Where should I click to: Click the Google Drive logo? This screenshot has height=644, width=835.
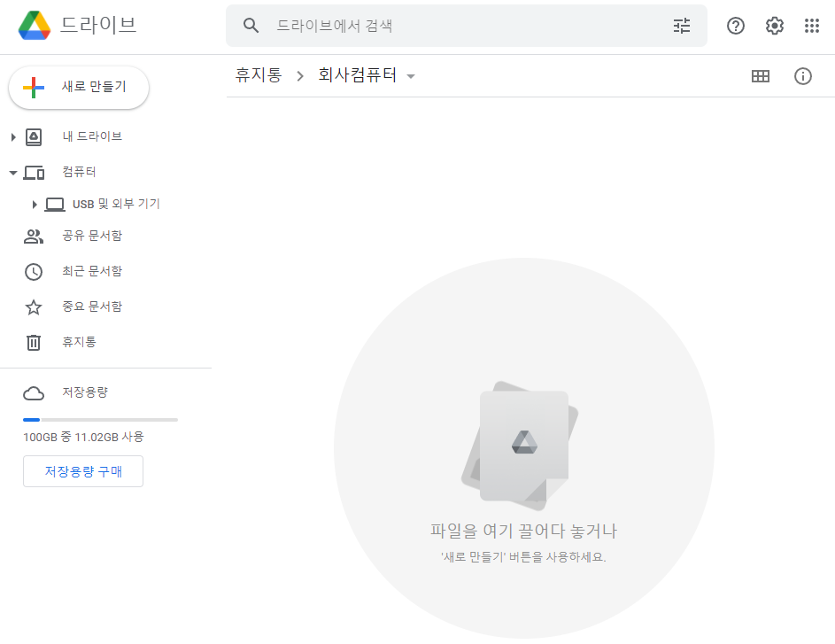tap(35, 26)
